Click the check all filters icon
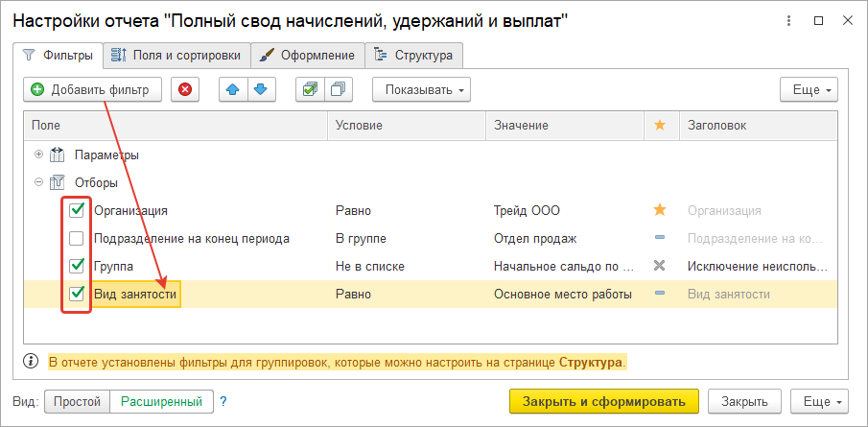Viewport: 868px width, 427px height. (x=309, y=90)
